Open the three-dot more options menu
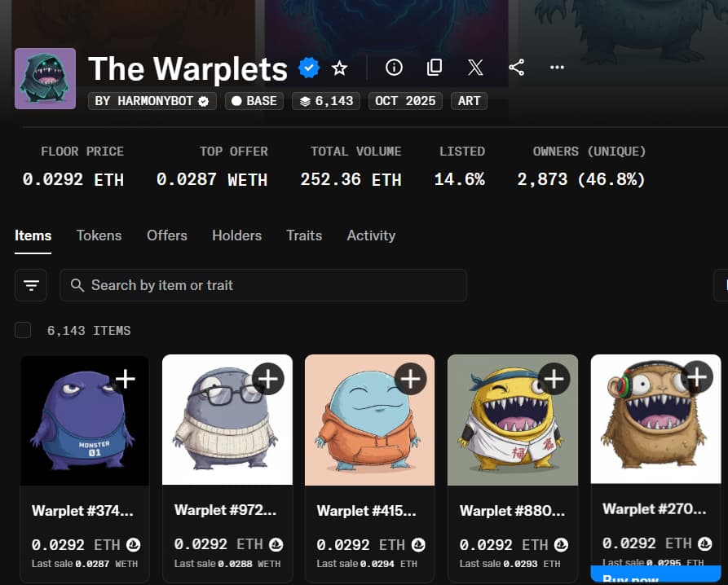The image size is (728, 585). point(557,68)
